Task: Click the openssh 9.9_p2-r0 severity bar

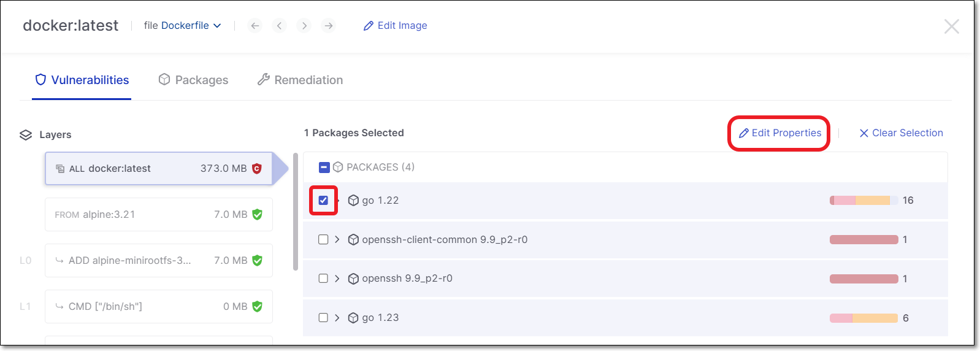Action: 863,279
